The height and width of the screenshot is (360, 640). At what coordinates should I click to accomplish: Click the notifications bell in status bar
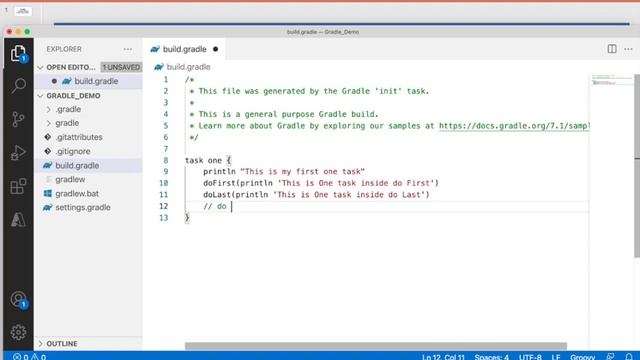pyautogui.click(x=629, y=357)
